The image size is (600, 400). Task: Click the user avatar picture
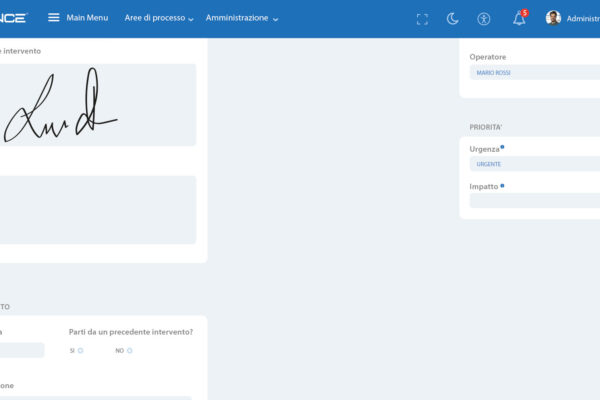(x=553, y=18)
